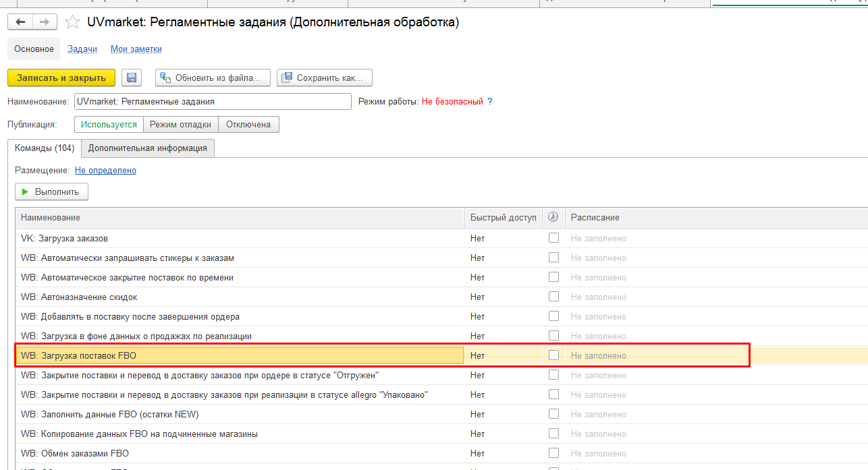Click Записать и закрыть button
868x470 pixels.
pyautogui.click(x=61, y=78)
